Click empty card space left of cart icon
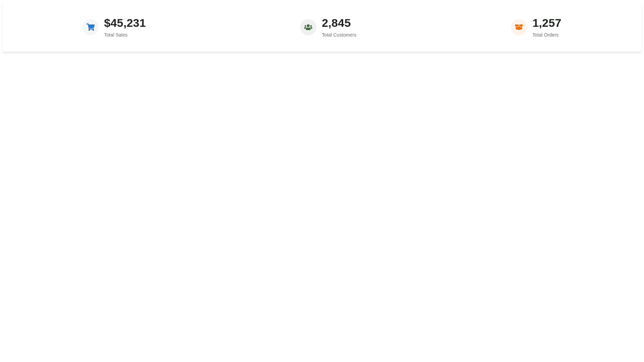 [x=42, y=27]
